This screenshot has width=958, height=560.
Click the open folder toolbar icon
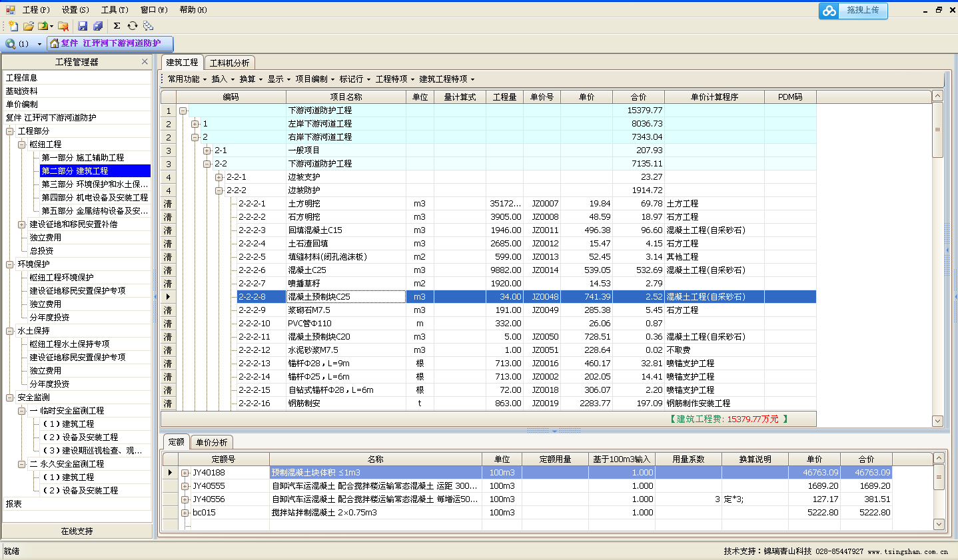[x=29, y=26]
